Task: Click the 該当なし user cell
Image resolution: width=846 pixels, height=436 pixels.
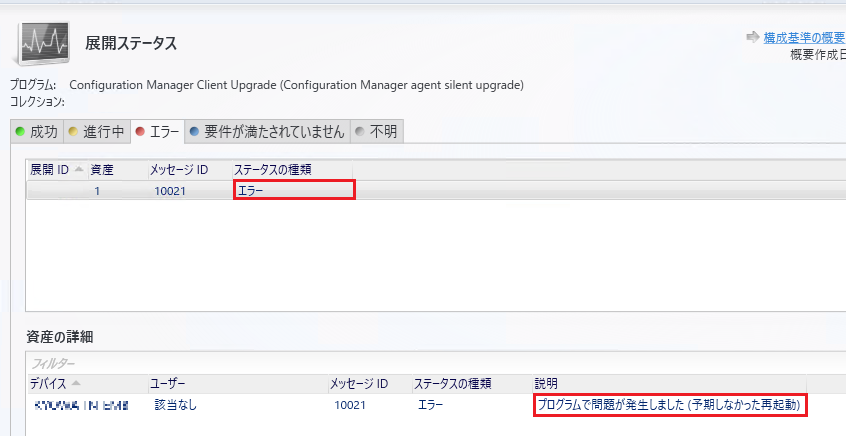Action: pos(175,405)
